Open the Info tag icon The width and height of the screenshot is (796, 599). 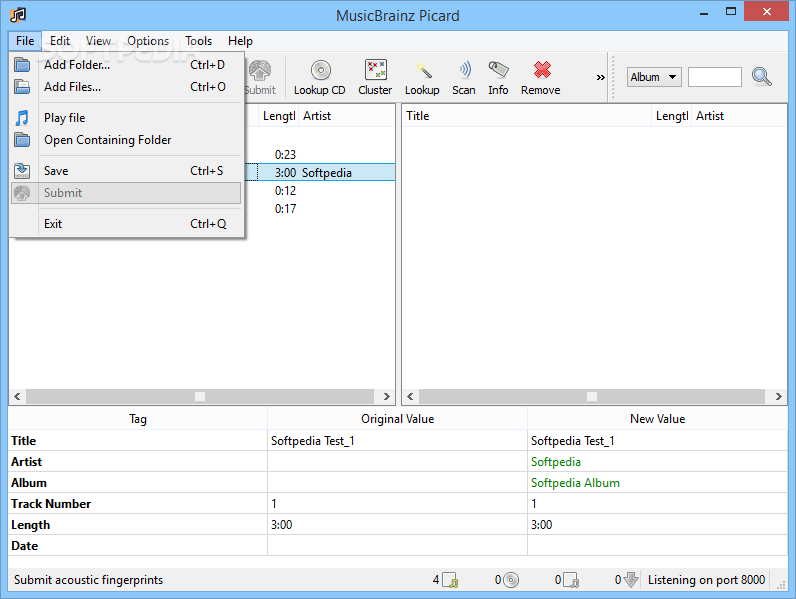[498, 69]
